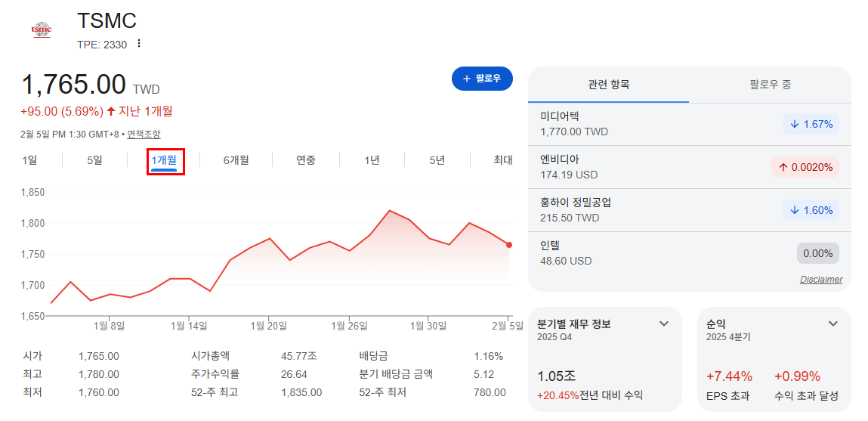Select the 5년 time range tab
The width and height of the screenshot is (868, 421).
click(437, 160)
